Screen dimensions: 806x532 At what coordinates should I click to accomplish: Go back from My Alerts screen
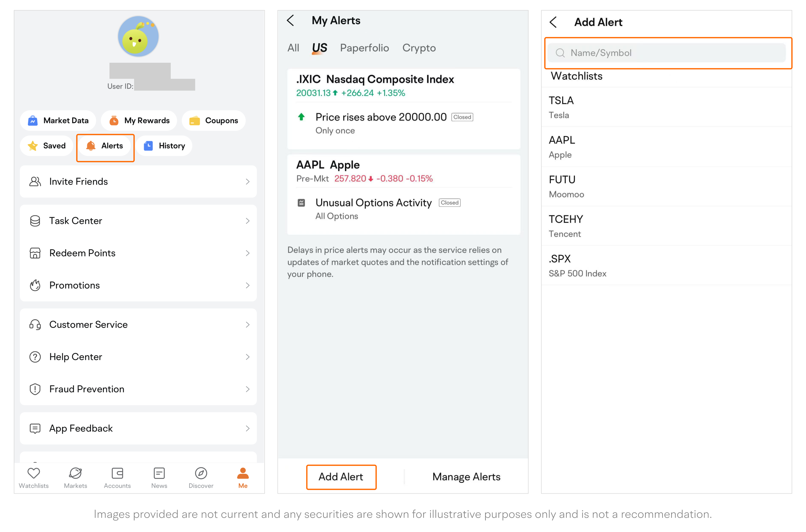pos(291,20)
